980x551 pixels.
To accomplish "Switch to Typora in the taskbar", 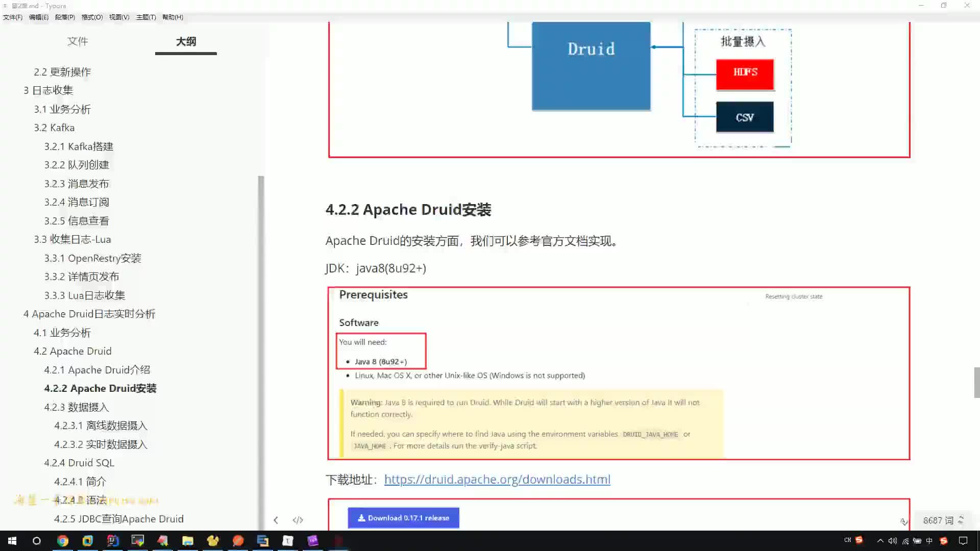I will (288, 541).
